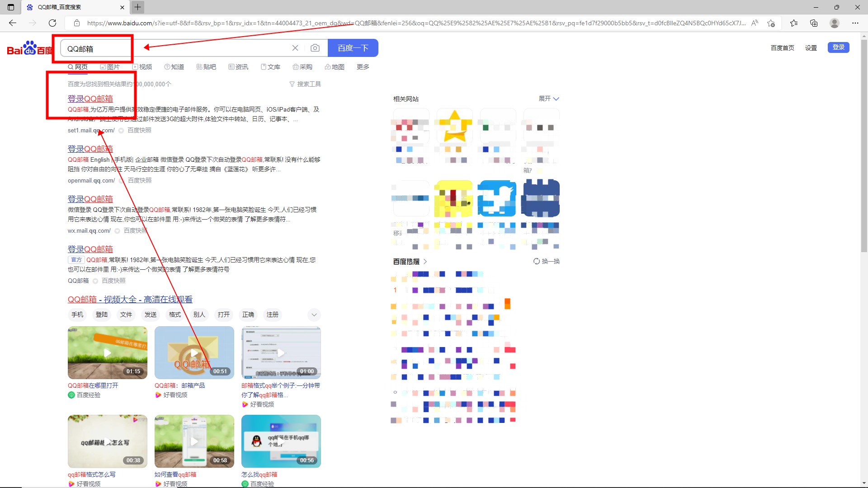Screen dimensions: 868x488
Task: Switch to 资讯 search tab
Action: (x=238, y=67)
